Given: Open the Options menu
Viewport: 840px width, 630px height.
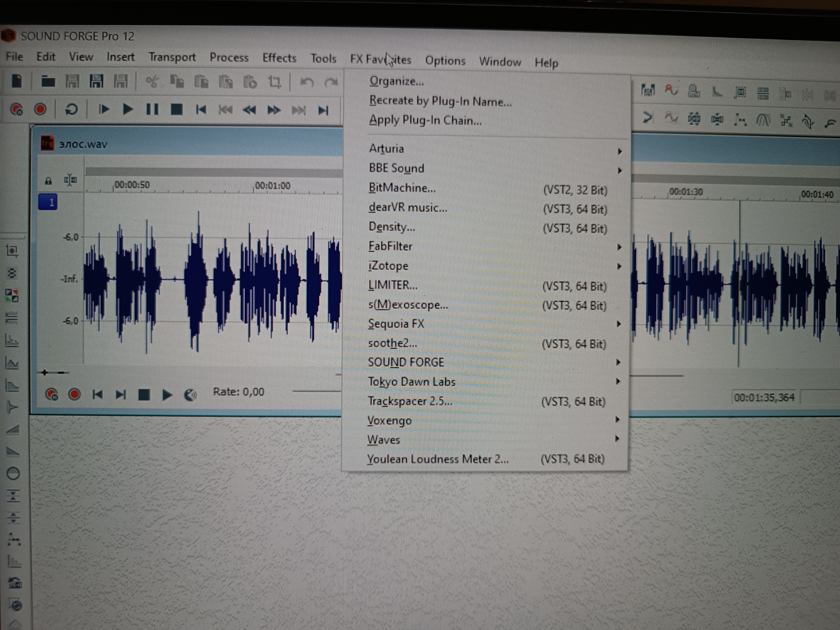Looking at the screenshot, I should coord(445,61).
